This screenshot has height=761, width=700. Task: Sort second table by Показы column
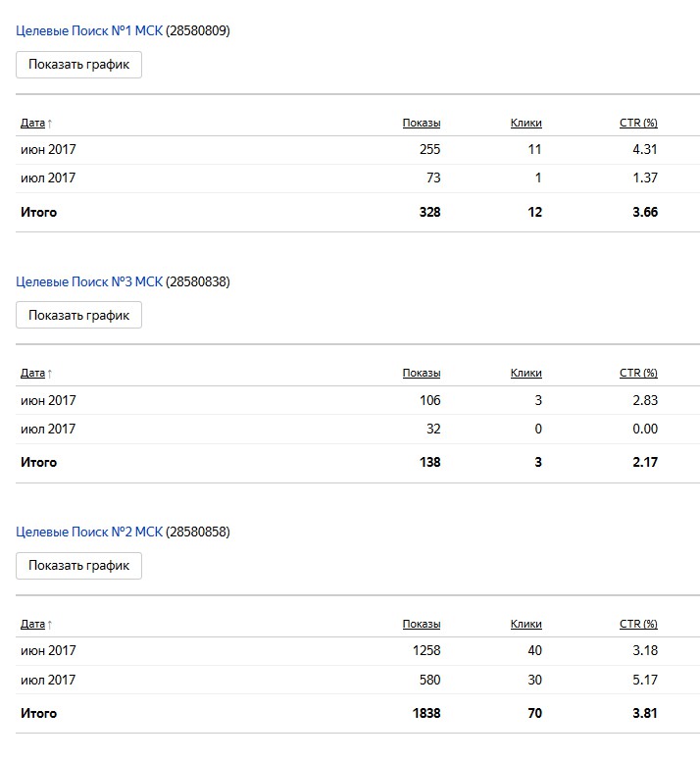tap(422, 373)
